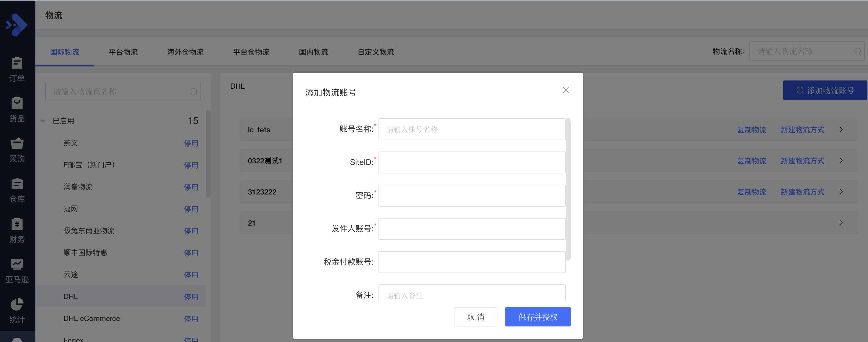Close the 添加物流账号 dialog with X

click(566, 90)
